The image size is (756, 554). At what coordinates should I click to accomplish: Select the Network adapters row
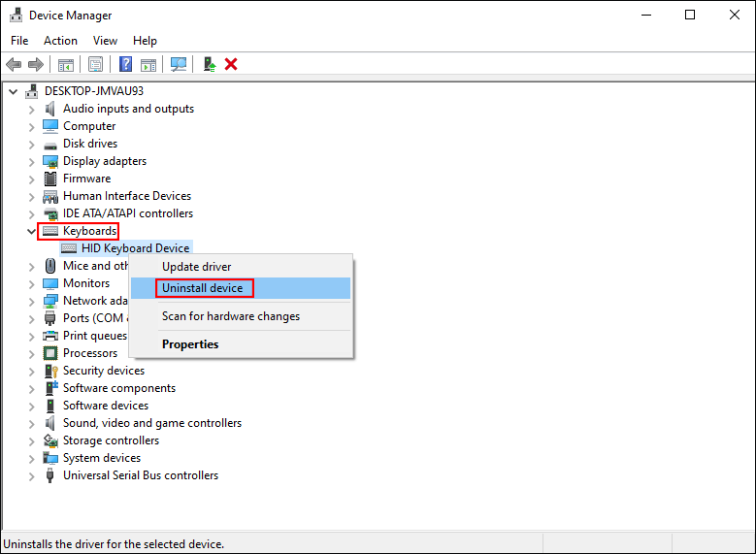pos(95,301)
